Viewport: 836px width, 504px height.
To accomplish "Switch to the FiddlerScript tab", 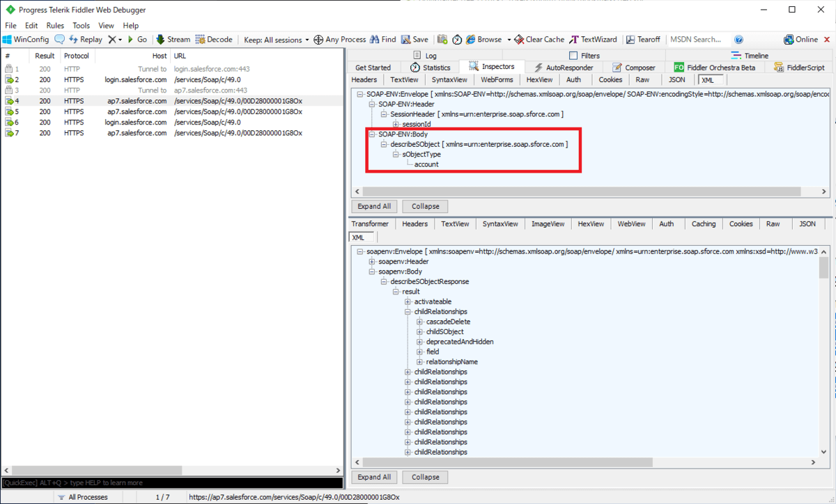I will pos(800,68).
